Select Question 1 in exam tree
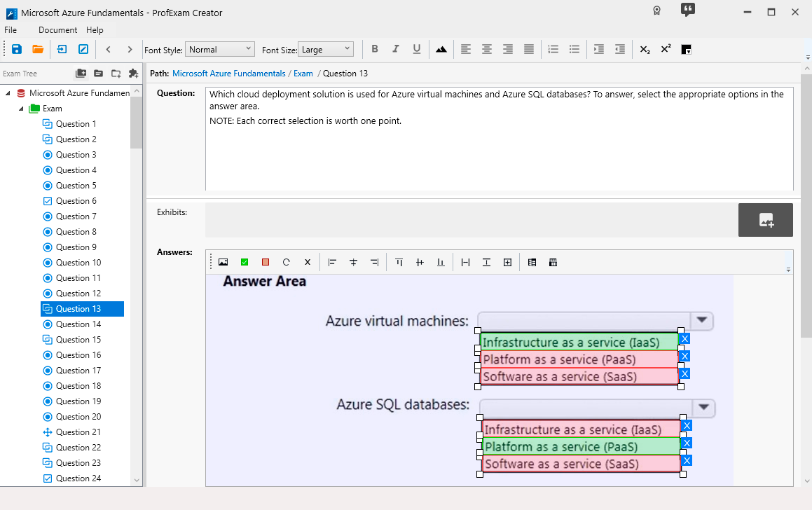The image size is (812, 510). click(x=76, y=124)
